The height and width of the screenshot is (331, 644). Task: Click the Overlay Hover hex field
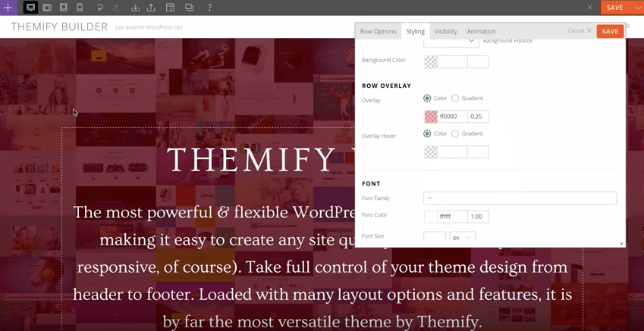452,152
